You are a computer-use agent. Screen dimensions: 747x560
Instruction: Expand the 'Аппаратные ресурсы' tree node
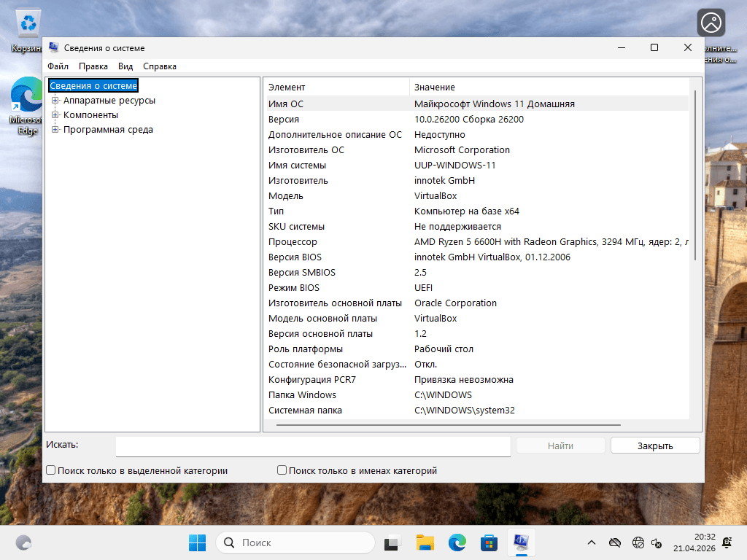[x=54, y=100]
